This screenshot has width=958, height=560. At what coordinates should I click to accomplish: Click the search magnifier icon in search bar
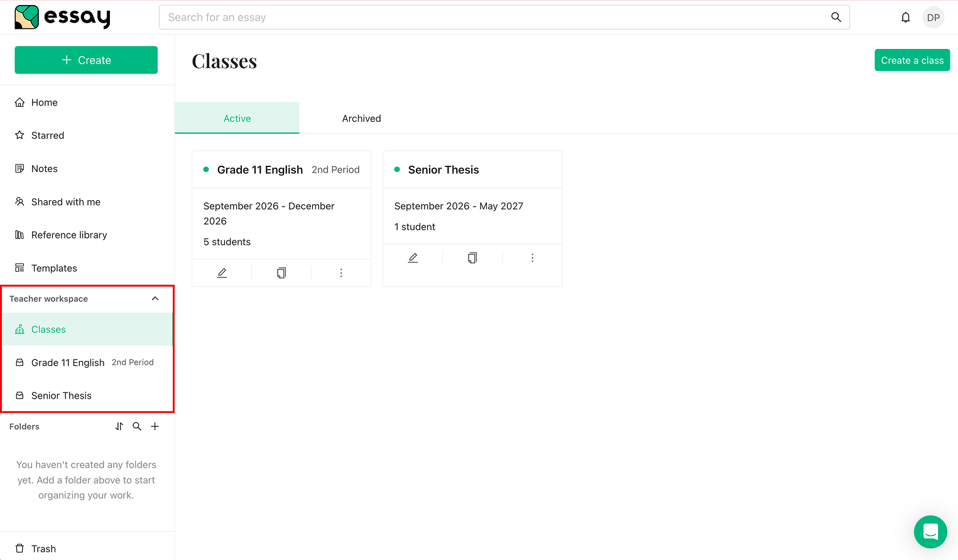coord(836,17)
